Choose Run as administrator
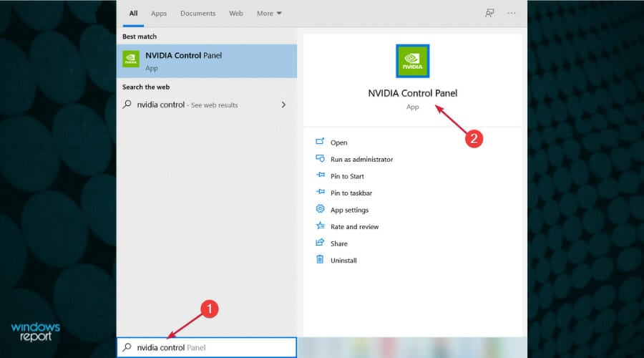Screen dimensions: 644x358 [361, 160]
